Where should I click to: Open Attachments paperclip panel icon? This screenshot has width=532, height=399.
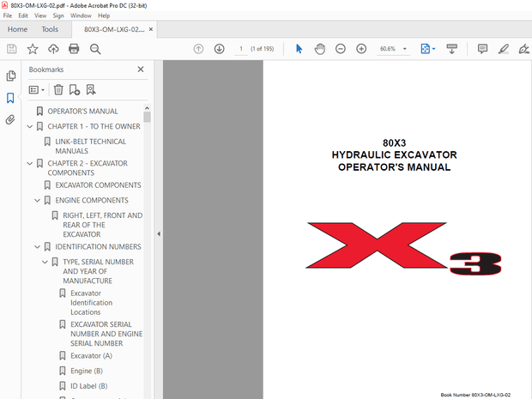click(x=10, y=120)
